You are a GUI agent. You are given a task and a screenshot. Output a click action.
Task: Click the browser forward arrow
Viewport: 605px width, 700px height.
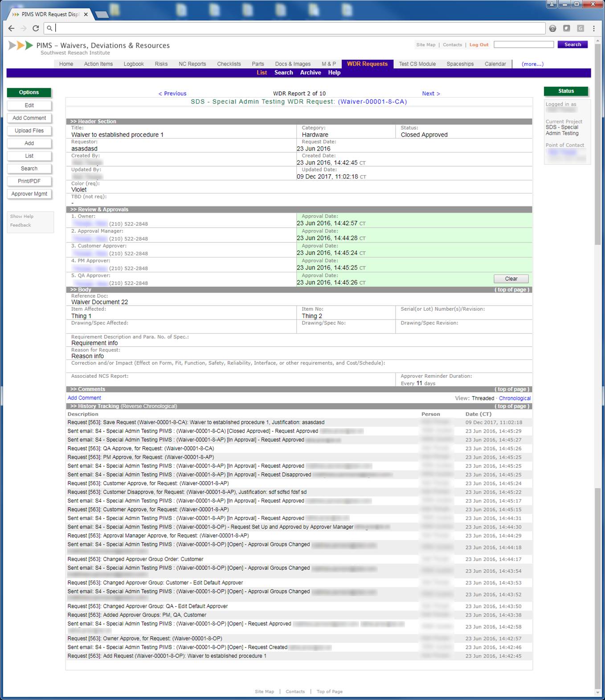click(x=24, y=28)
